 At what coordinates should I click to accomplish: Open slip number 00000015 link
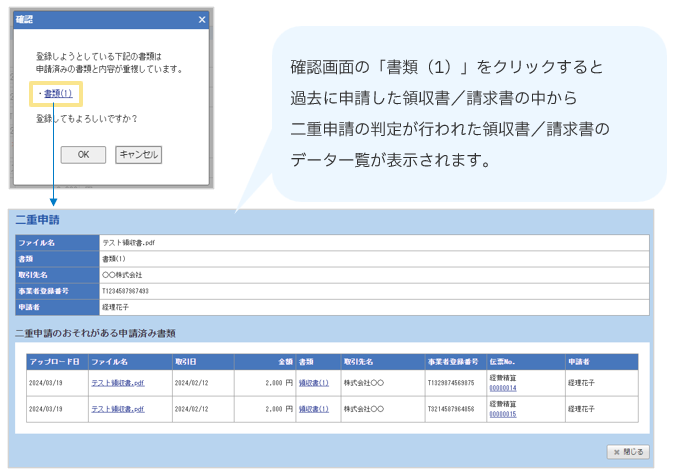click(502, 414)
